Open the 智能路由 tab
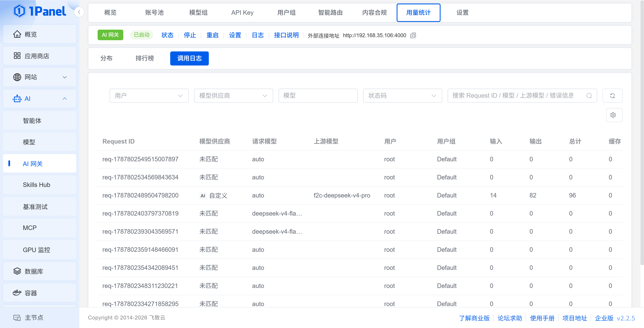 [330, 13]
